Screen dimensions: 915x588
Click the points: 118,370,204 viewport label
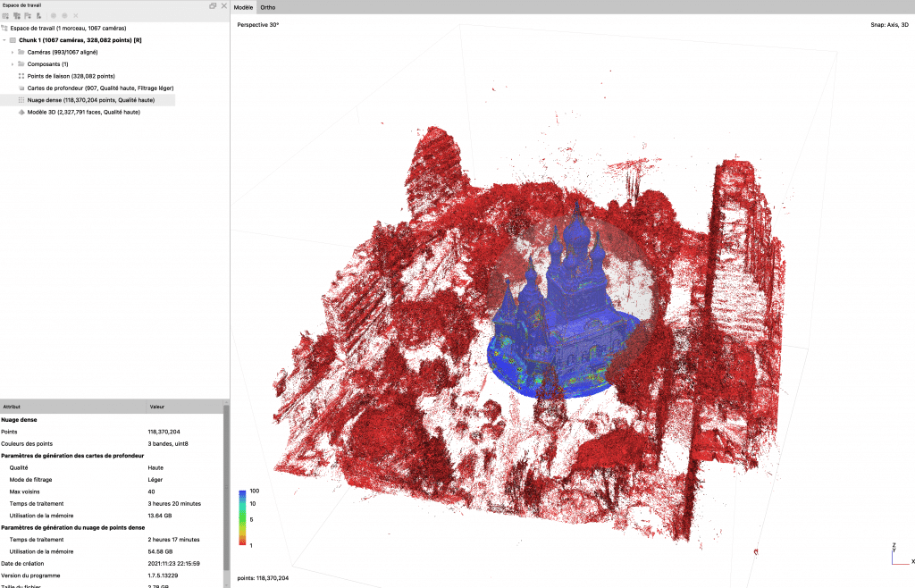tap(263, 578)
